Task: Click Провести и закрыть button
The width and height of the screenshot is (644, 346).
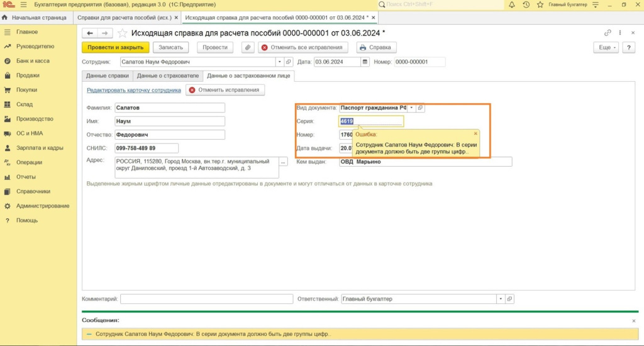Action: (116, 47)
